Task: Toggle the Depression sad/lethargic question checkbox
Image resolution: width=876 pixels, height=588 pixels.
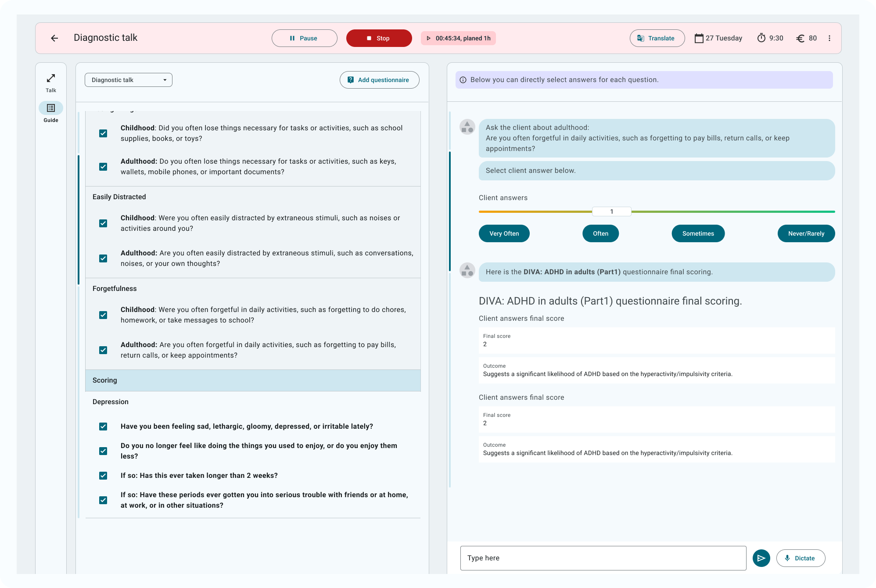Action: point(103,427)
